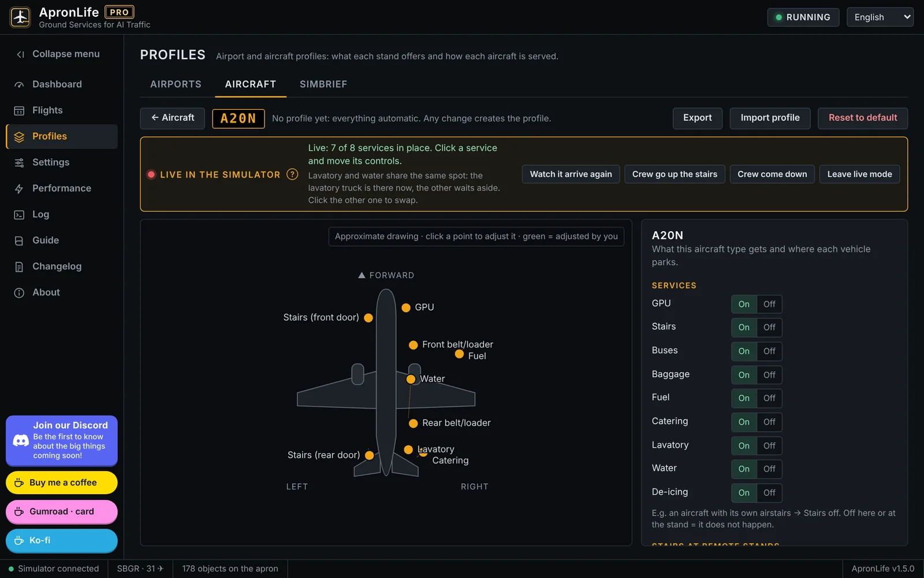Click the Guide book icon
The image size is (924, 578).
(x=19, y=240)
